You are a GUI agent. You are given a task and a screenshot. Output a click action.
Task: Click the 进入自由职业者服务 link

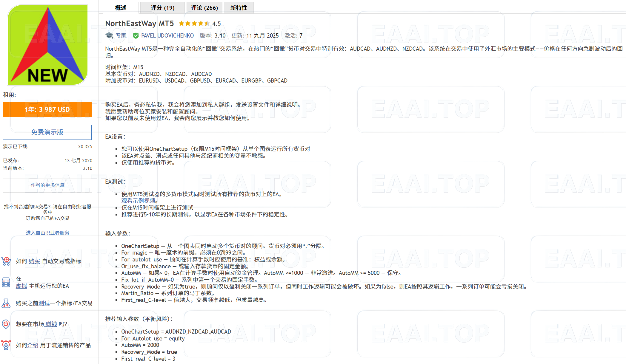coord(47,233)
